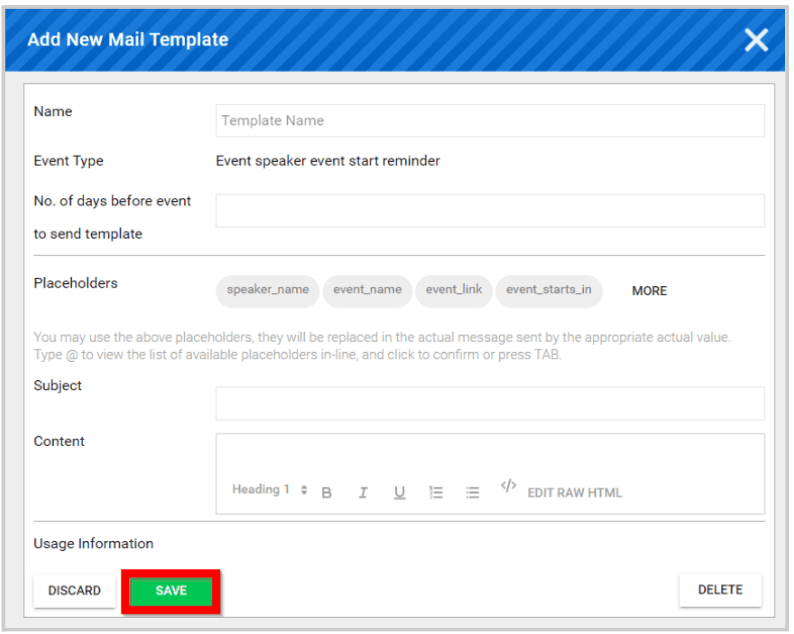Delete the mail template

click(x=720, y=590)
